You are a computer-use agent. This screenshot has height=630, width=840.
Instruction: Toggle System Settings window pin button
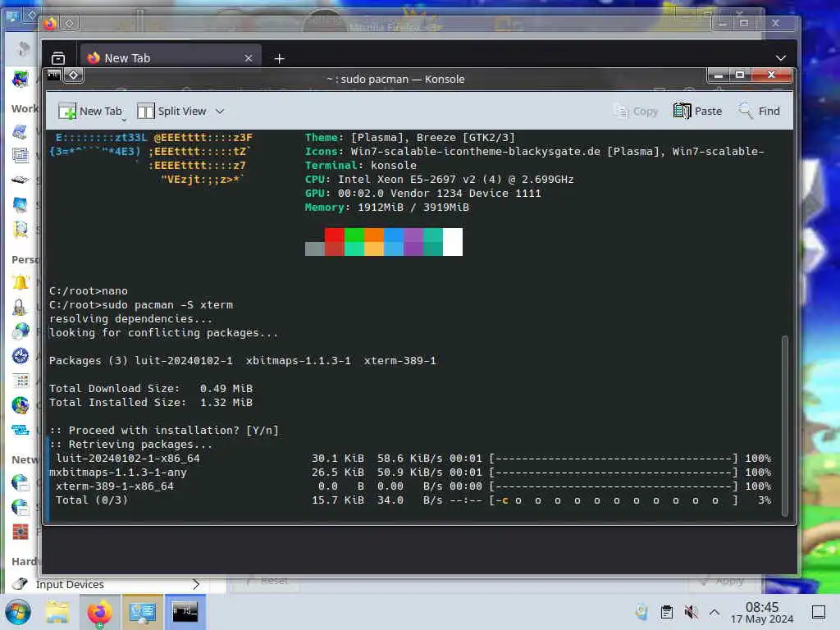(x=31, y=16)
